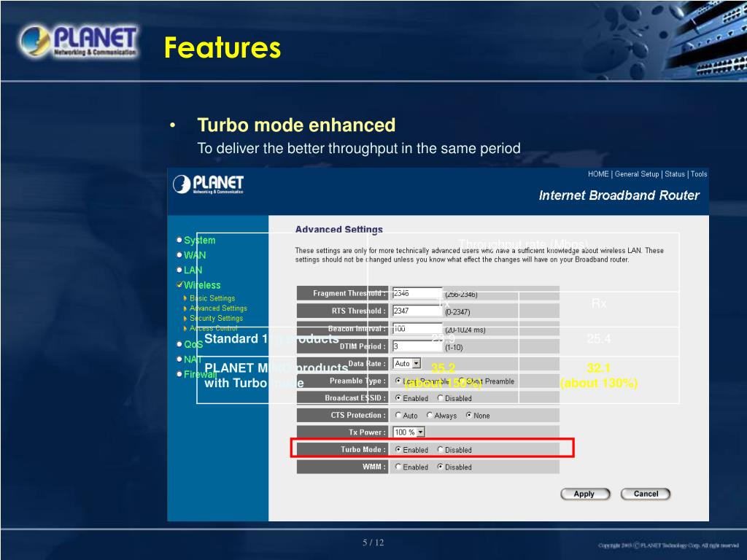
Task: Click the Features slide title
Action: pyautogui.click(x=222, y=47)
